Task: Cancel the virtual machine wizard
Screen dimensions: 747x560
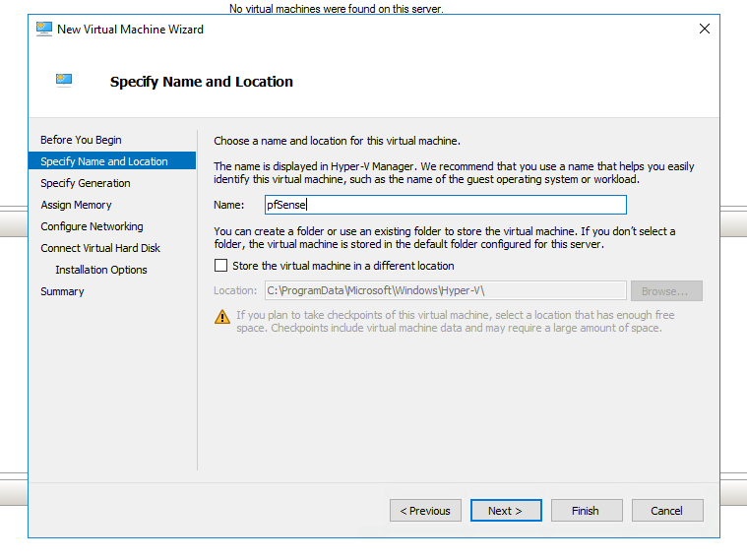Action: click(666, 511)
